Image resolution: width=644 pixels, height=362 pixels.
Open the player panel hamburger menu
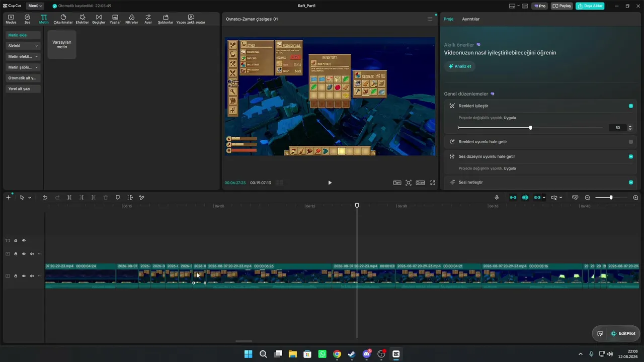point(430,19)
